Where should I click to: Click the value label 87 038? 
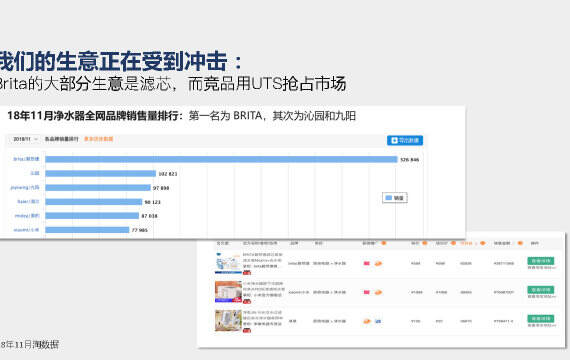point(149,216)
